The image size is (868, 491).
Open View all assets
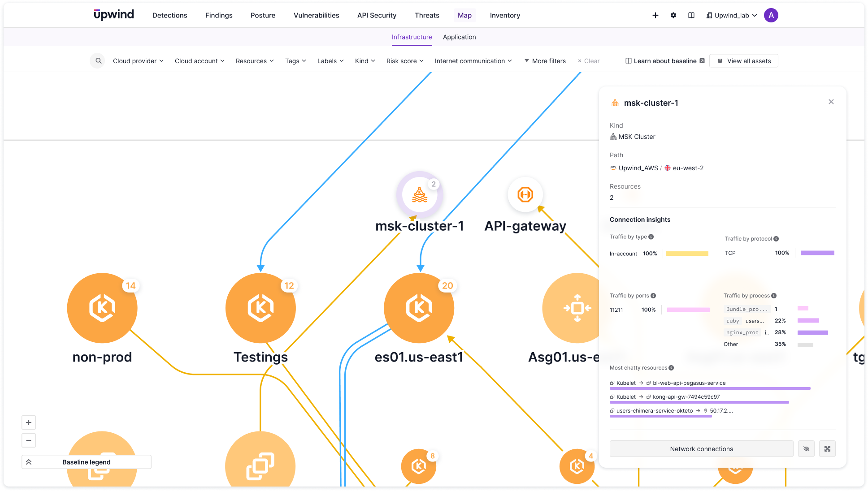pos(743,60)
